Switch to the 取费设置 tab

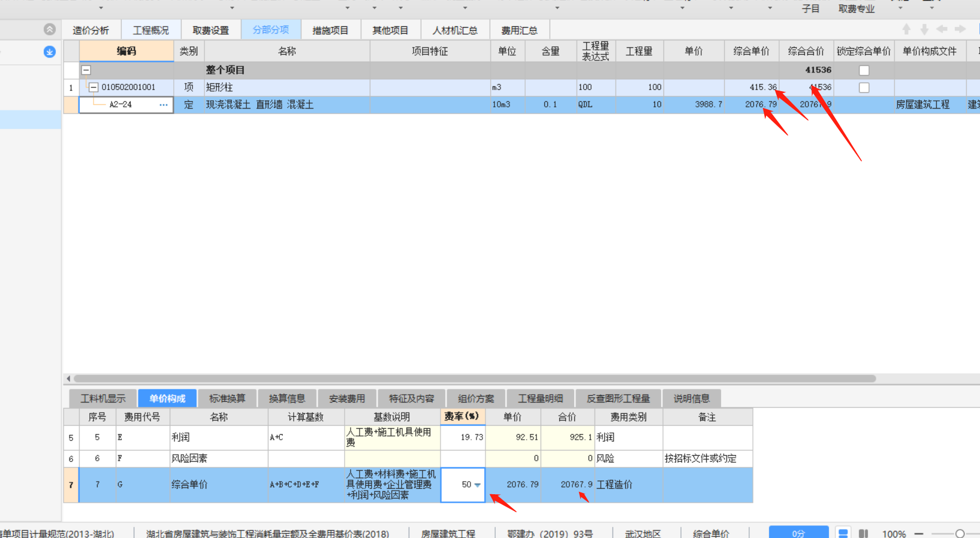pyautogui.click(x=211, y=30)
